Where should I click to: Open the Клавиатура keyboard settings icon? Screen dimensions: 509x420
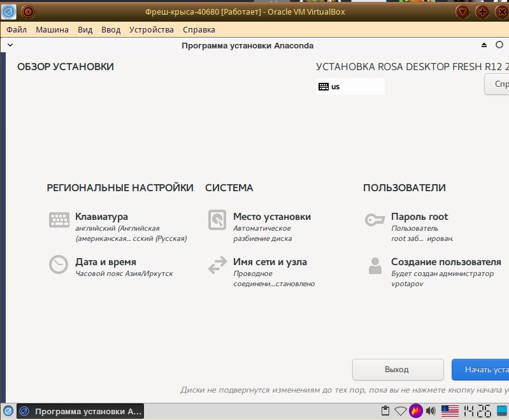pyautogui.click(x=59, y=220)
